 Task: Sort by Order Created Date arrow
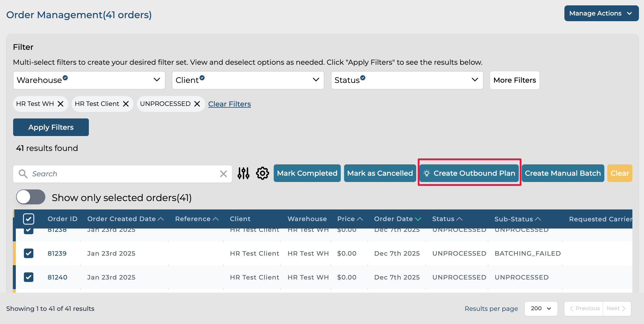point(161,219)
